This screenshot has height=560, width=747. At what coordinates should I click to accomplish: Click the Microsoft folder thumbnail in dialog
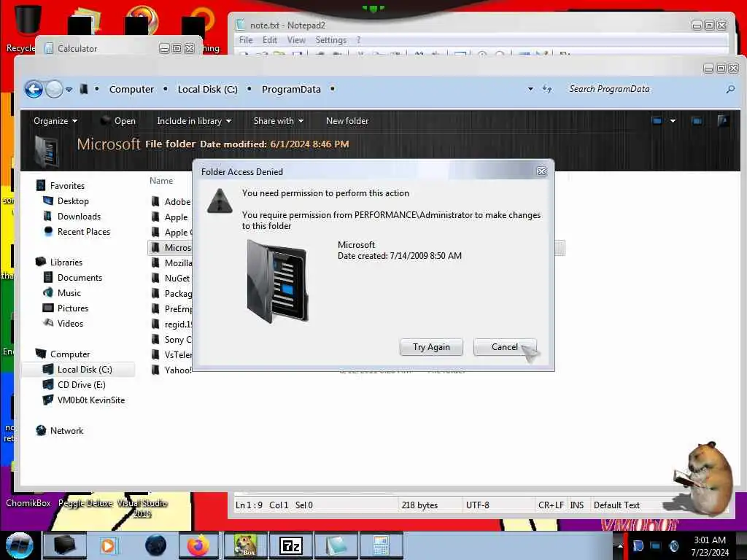pyautogui.click(x=277, y=281)
